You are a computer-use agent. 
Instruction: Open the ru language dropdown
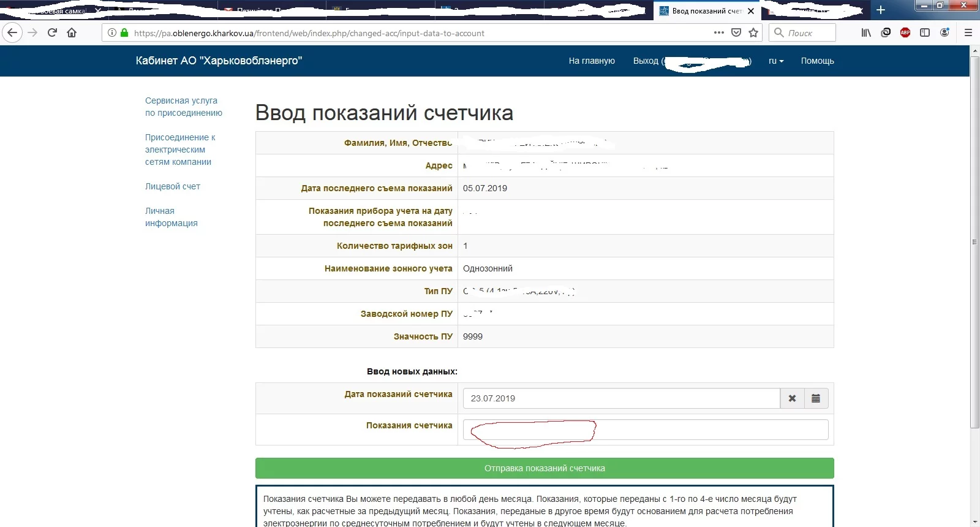(776, 61)
